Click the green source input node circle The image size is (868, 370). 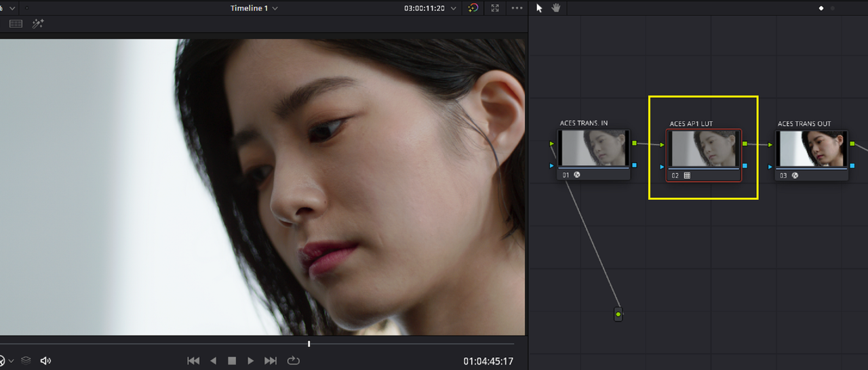[618, 314]
